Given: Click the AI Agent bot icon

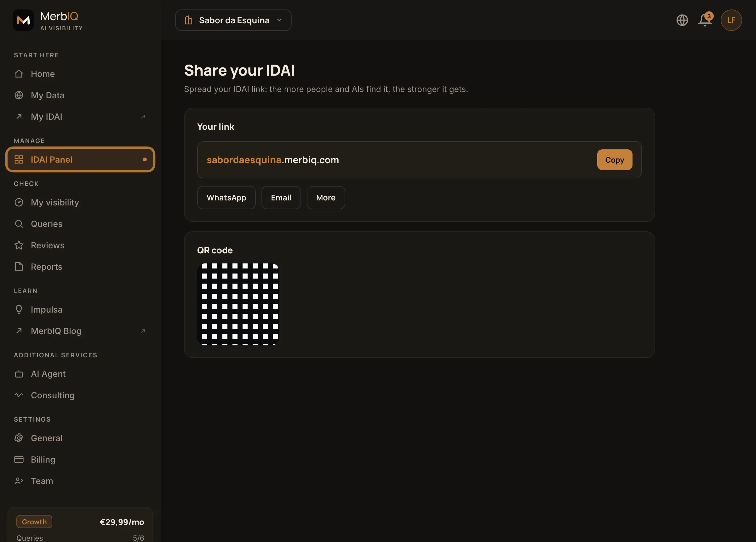Looking at the screenshot, I should (x=19, y=374).
